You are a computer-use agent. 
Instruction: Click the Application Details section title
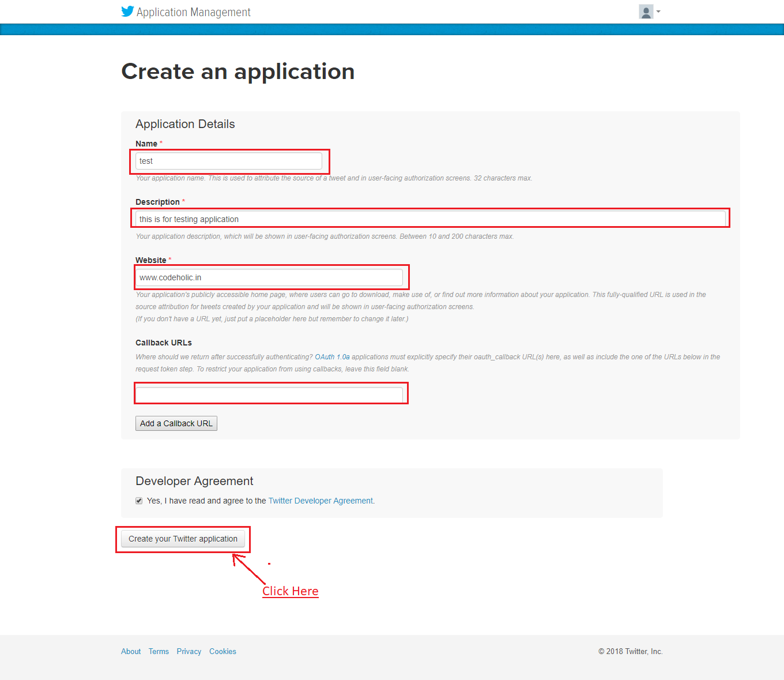(x=185, y=124)
